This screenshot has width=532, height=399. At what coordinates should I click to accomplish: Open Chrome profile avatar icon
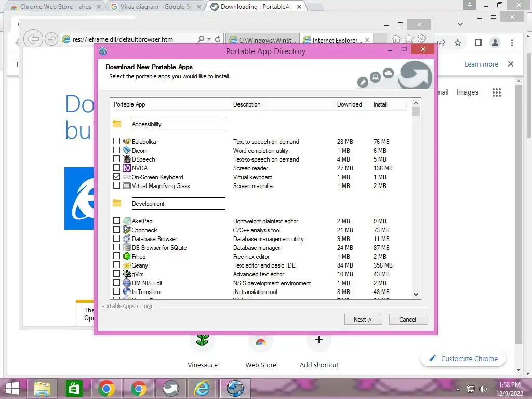495,43
